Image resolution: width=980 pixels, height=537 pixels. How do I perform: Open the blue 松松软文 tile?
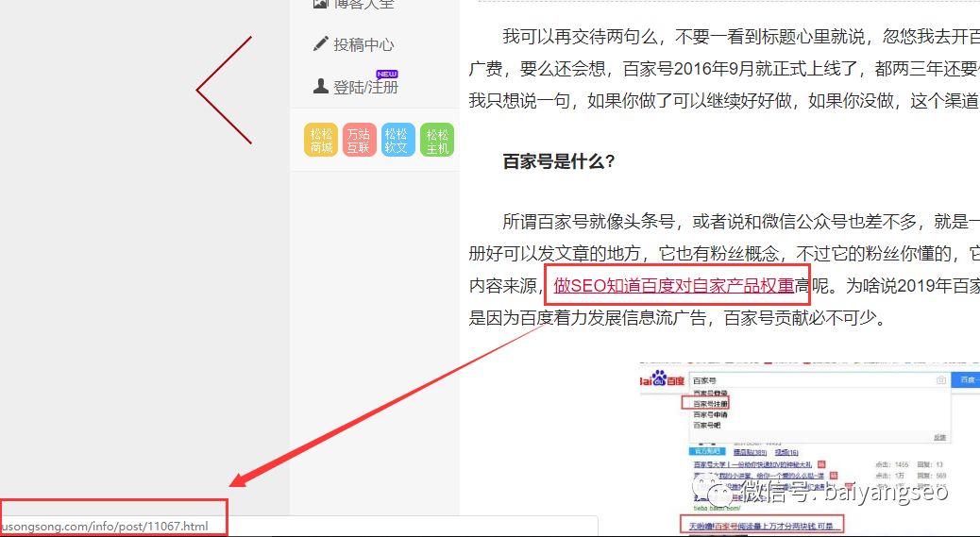click(398, 140)
